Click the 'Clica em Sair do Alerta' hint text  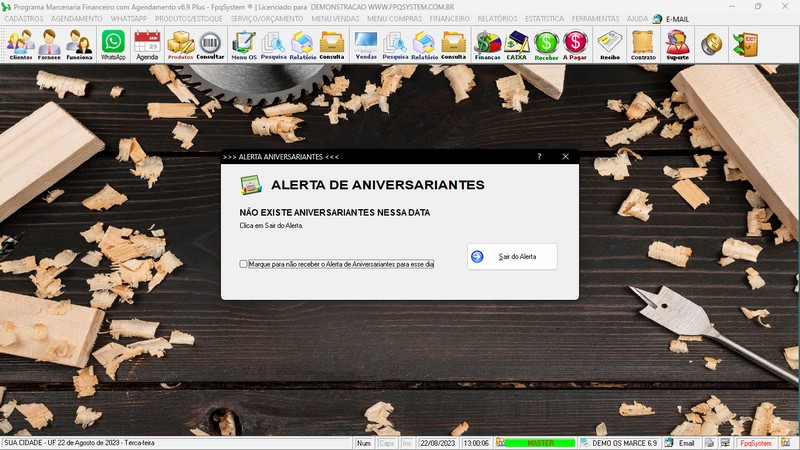(271, 225)
